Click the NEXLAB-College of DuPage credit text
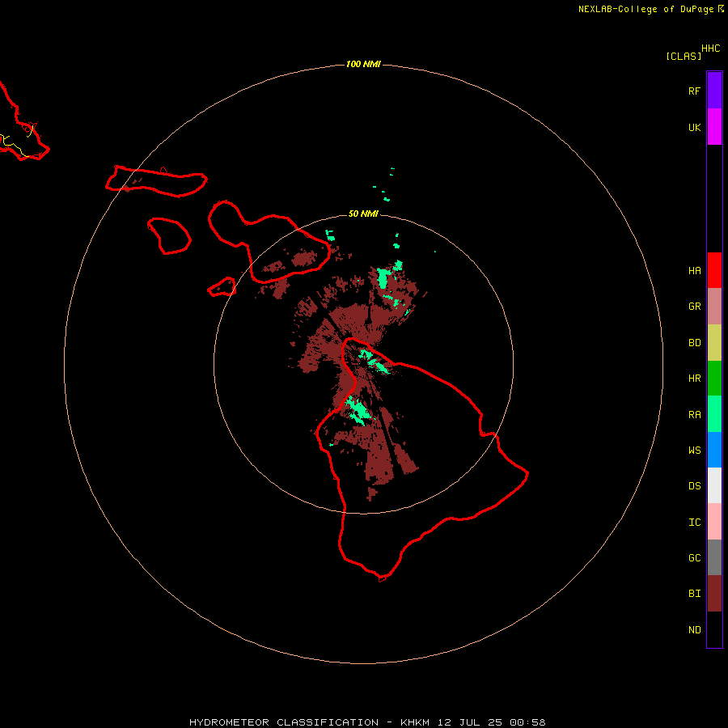 [x=645, y=9]
